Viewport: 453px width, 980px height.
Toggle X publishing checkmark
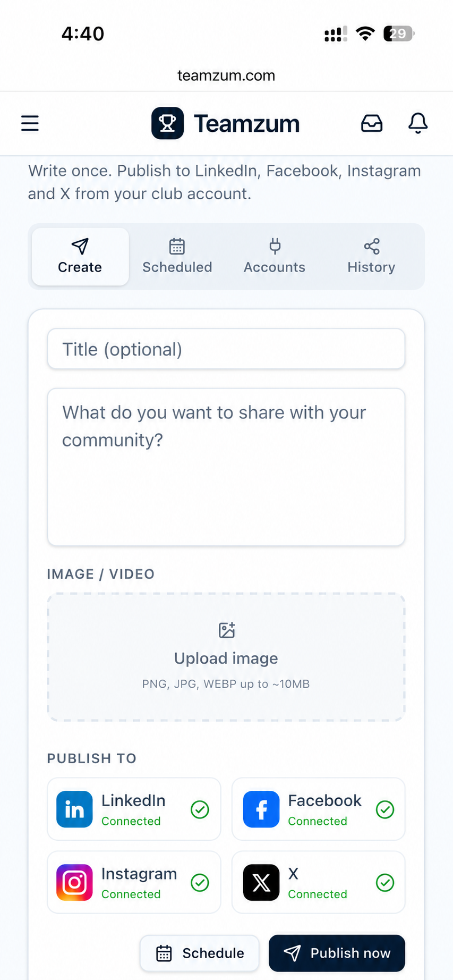385,883
